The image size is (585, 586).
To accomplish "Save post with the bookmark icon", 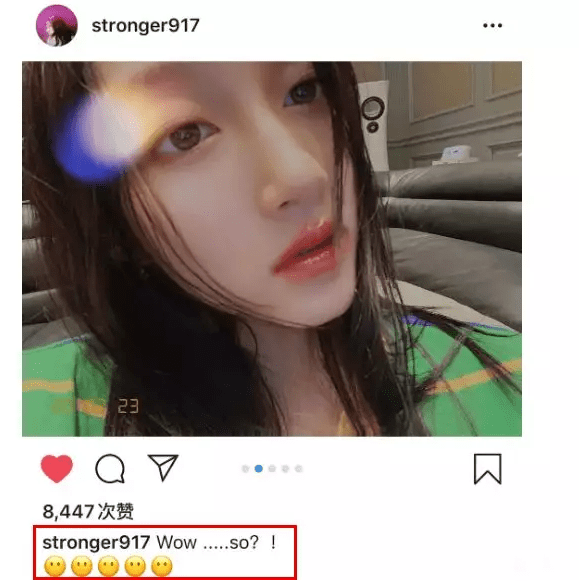I will click(487, 469).
